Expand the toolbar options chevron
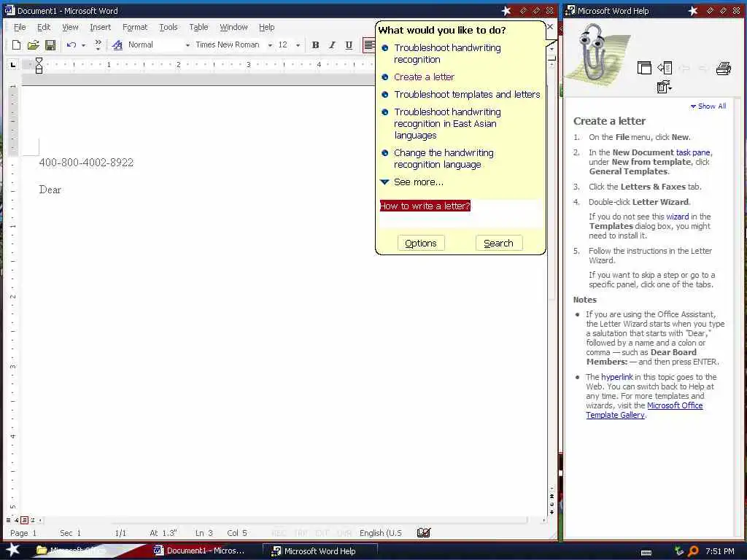This screenshot has width=747, height=560. pos(98,45)
